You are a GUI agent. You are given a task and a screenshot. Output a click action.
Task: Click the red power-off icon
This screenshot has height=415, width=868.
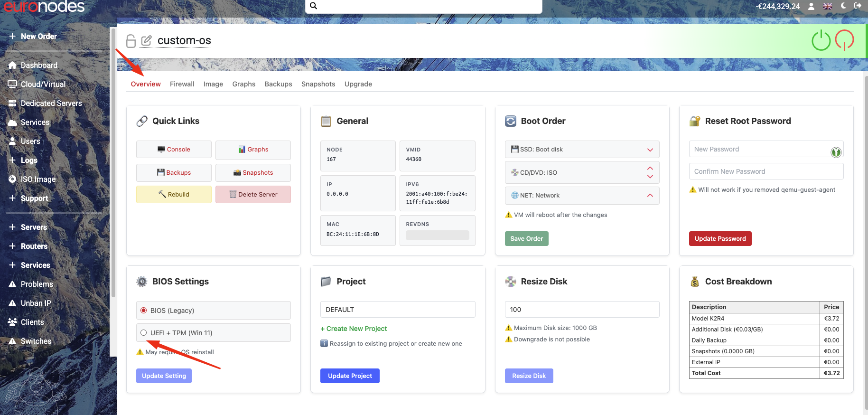tap(844, 40)
